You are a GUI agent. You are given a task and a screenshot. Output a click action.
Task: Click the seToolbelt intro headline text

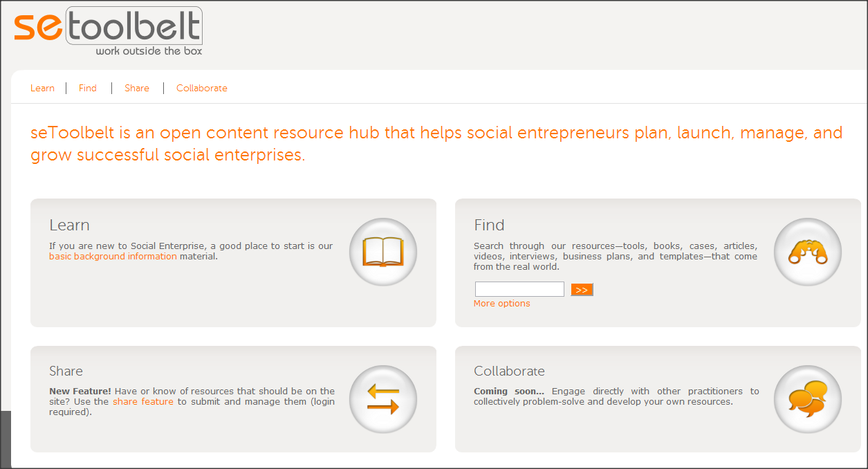click(x=436, y=143)
